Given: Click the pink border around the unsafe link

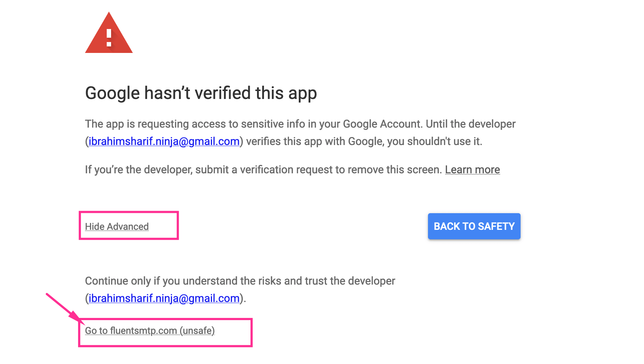Looking at the screenshot, I should (x=165, y=319).
